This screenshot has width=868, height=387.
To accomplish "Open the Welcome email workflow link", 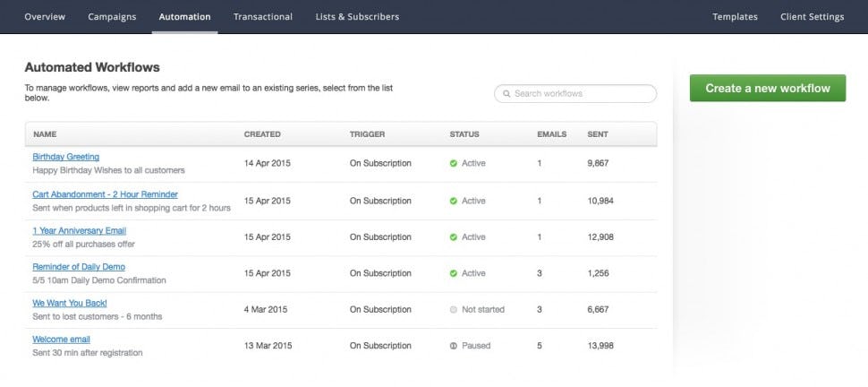I will tap(61, 340).
